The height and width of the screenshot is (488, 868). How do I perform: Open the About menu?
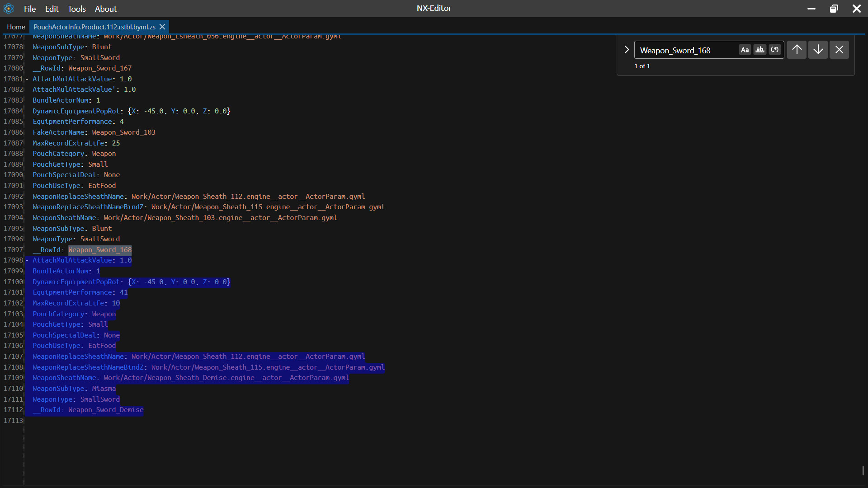click(x=105, y=9)
